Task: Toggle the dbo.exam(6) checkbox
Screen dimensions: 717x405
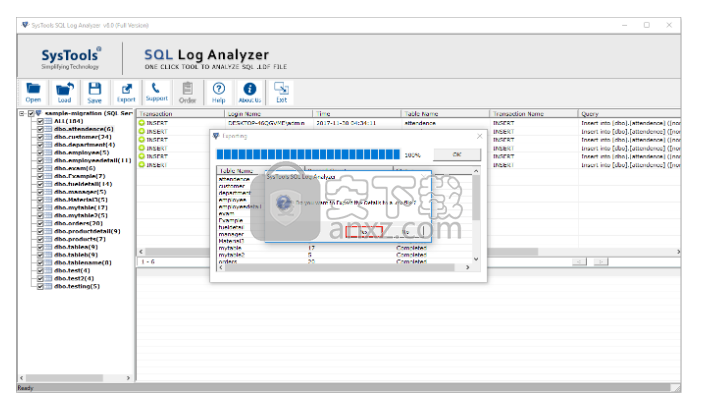Action: [40, 168]
